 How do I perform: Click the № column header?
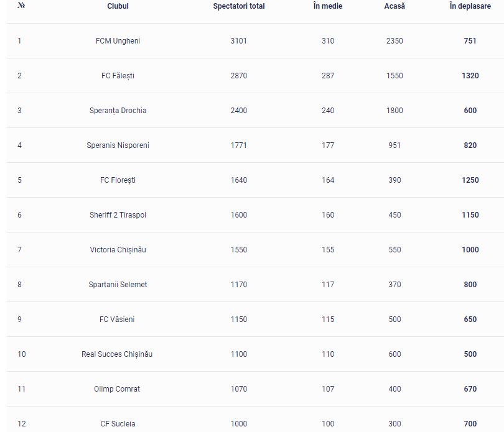pos(21,6)
